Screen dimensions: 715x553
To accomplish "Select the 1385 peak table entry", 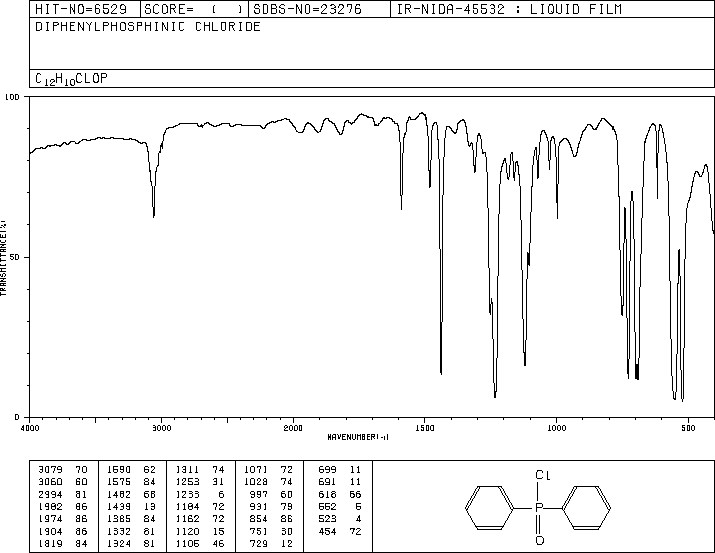I will coord(131,519).
